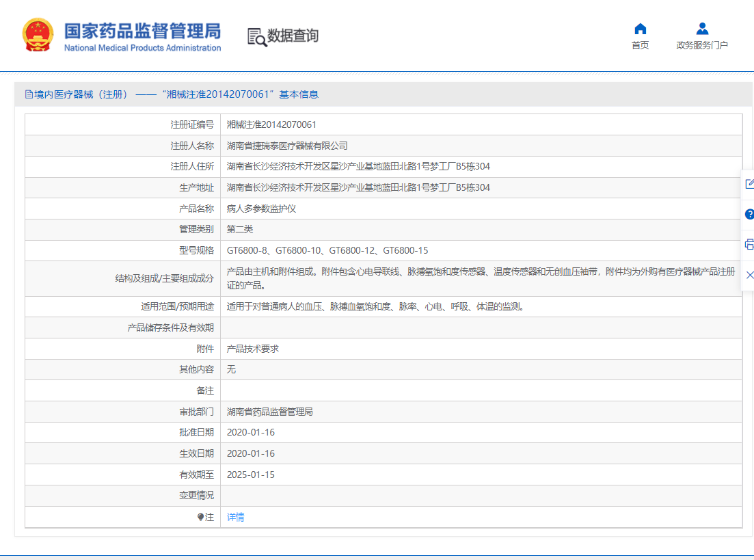Click the 注册人住所 address value
This screenshot has height=560, width=754.
[358, 166]
